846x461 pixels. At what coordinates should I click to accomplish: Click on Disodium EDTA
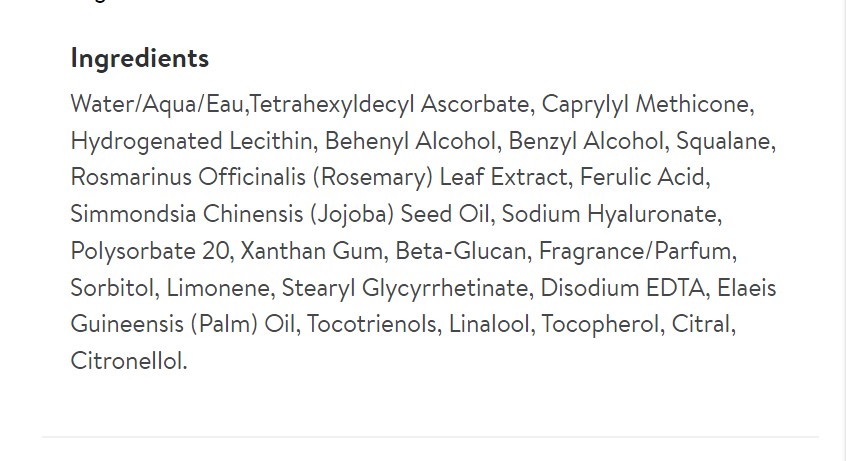click(623, 287)
